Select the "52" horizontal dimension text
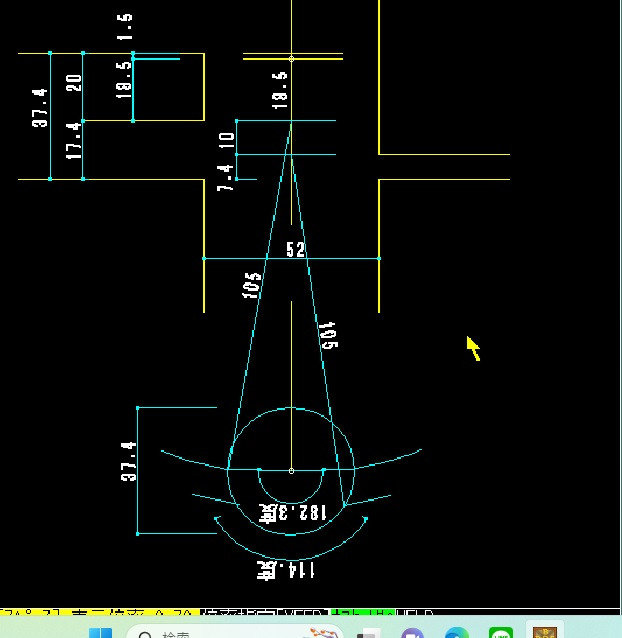 [x=295, y=249]
